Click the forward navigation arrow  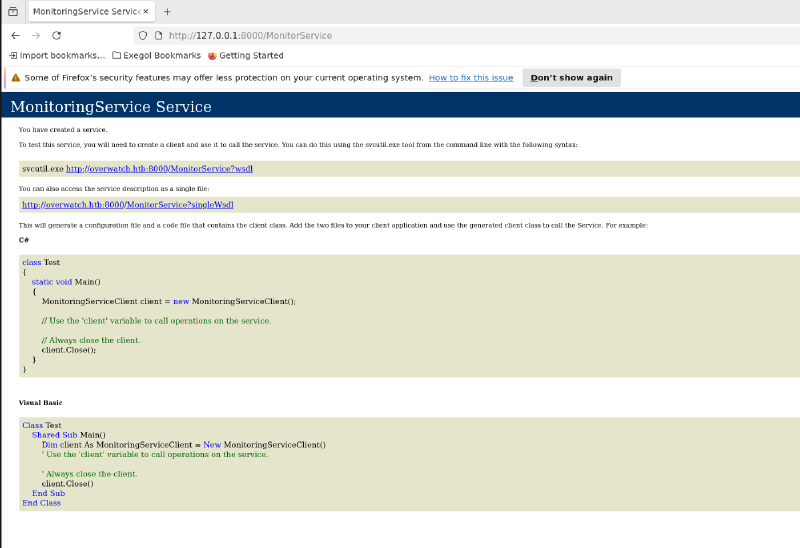coord(36,35)
